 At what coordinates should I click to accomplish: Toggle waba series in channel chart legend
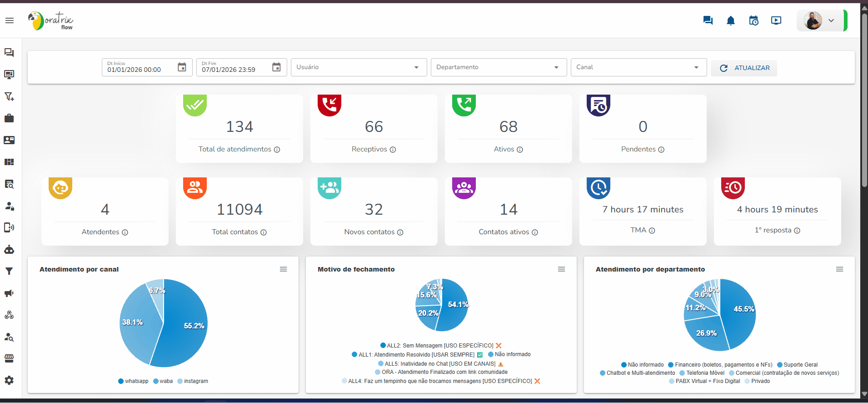click(x=163, y=381)
